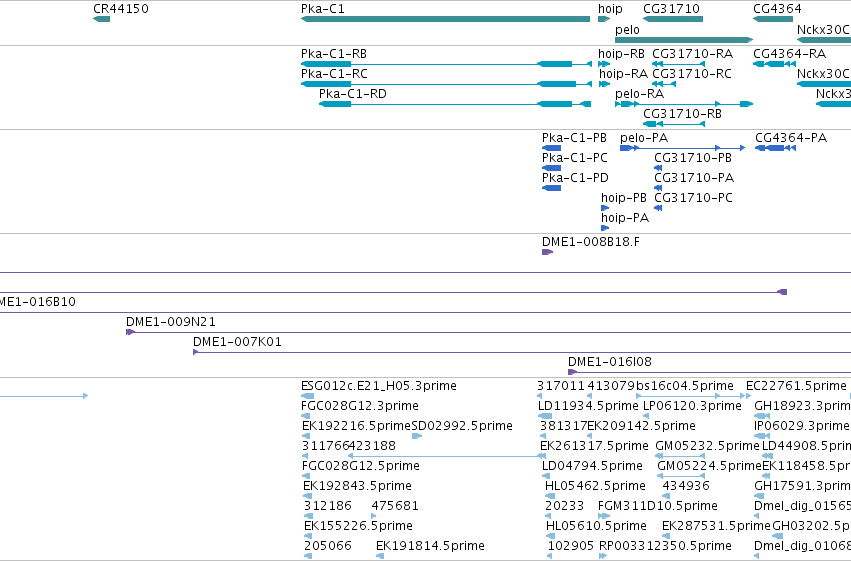This screenshot has width=851, height=561.
Task: Open the Pka-C1-PD protein label
Action: 575,178
